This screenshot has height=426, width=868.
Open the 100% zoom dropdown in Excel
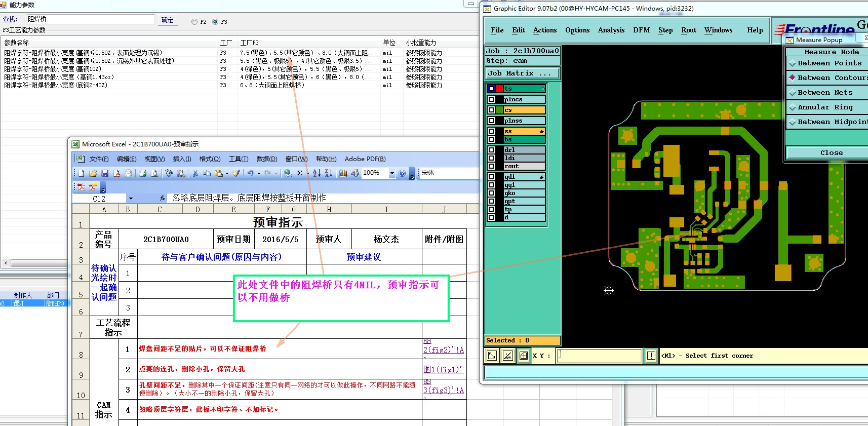click(x=391, y=173)
